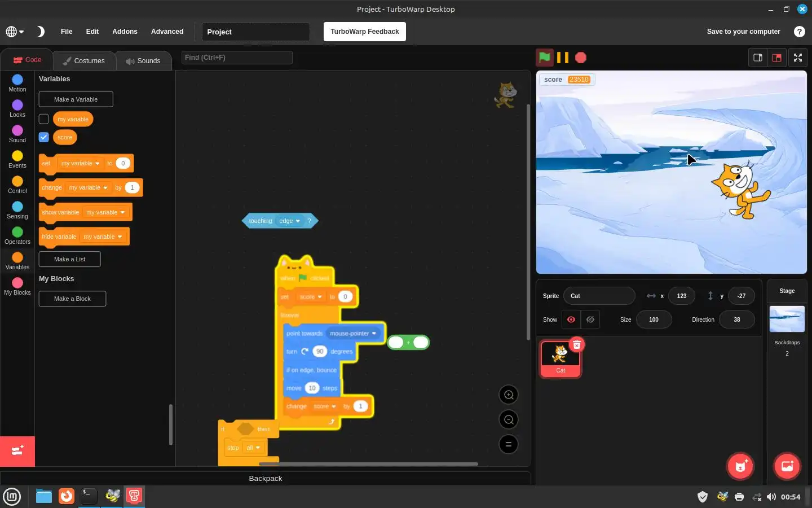The height and width of the screenshot is (508, 812).
Task: Select the Looks block category
Action: point(17,109)
